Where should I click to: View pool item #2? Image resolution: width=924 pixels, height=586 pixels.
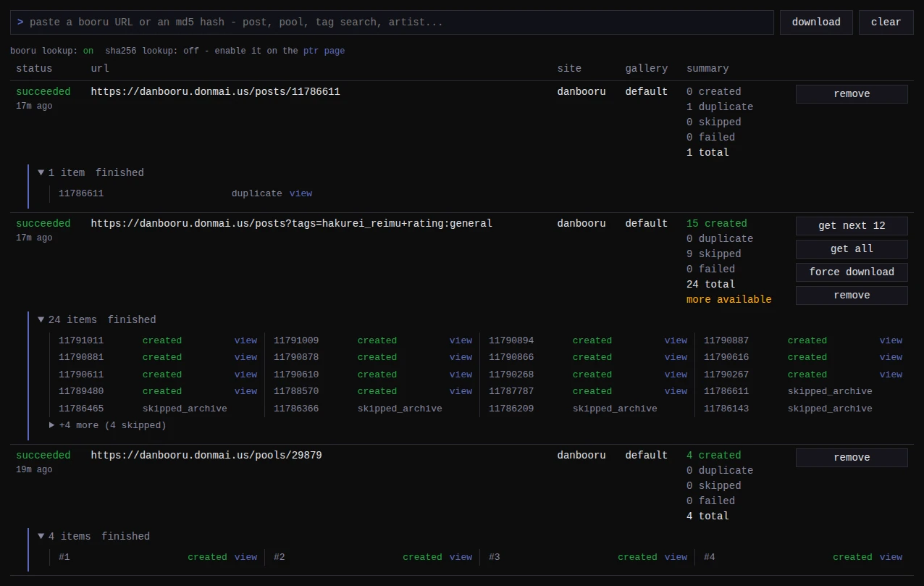point(461,557)
